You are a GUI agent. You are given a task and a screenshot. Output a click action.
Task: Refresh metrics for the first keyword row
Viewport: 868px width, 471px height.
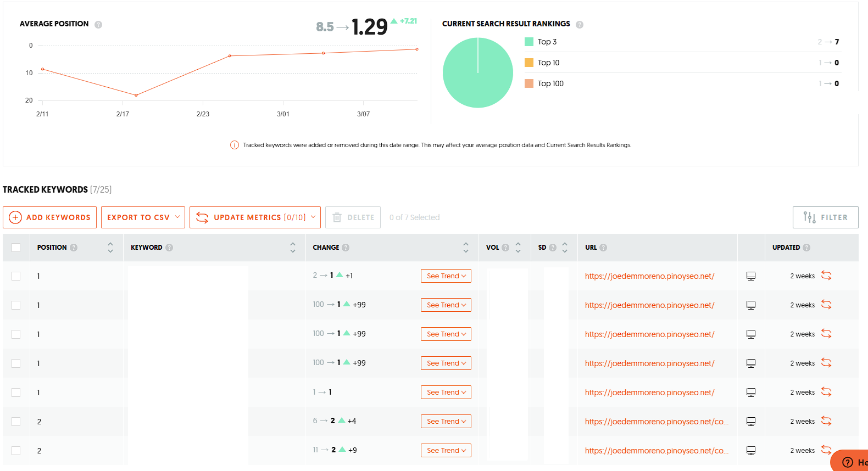(x=826, y=276)
